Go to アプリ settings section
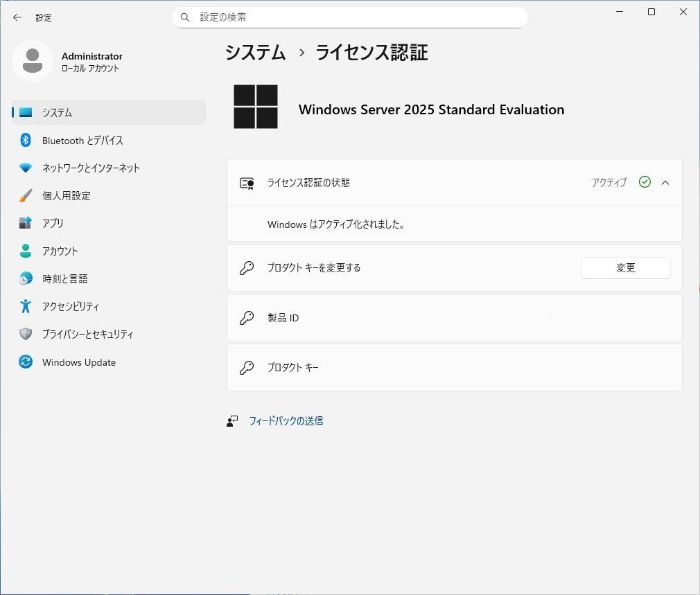The image size is (700, 595). point(53,224)
